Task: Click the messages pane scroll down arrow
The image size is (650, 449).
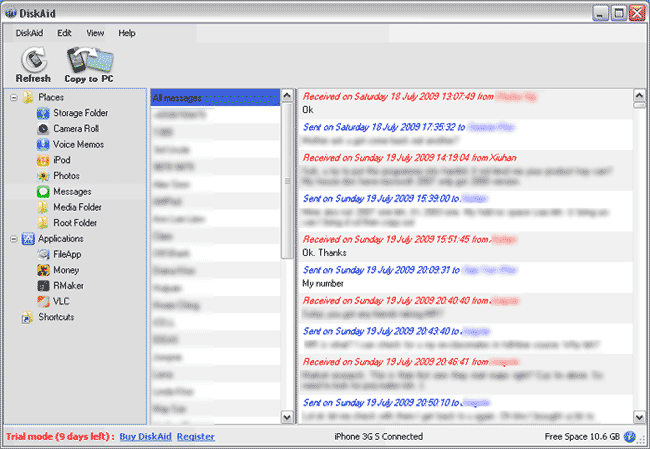Action: click(x=639, y=416)
